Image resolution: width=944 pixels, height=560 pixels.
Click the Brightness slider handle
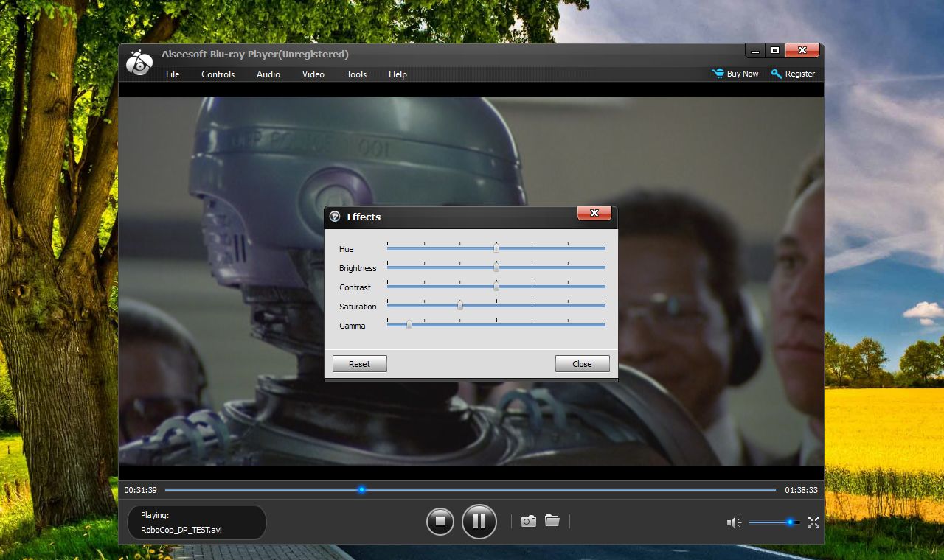tap(496, 267)
